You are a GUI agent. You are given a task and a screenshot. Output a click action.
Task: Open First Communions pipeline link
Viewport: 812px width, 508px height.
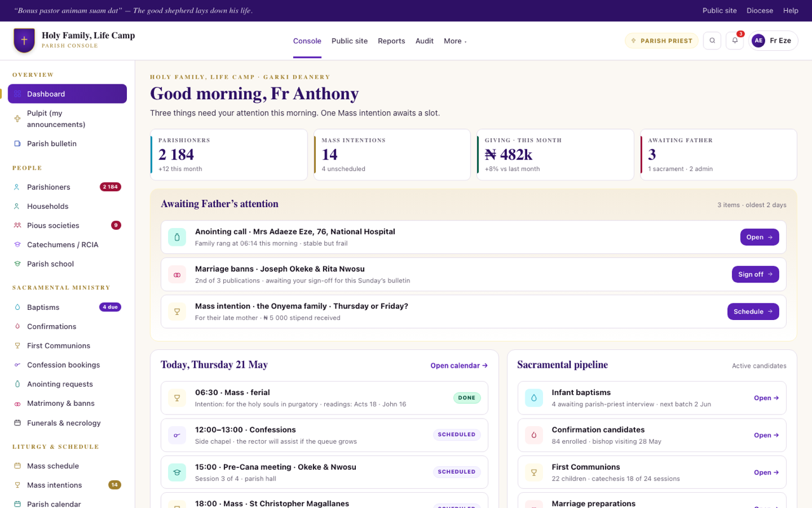(x=766, y=472)
